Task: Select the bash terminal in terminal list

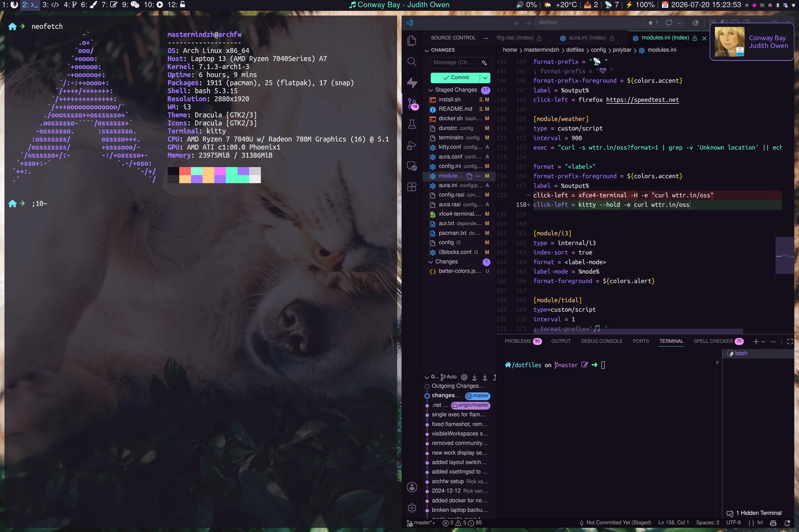Action: click(758, 354)
